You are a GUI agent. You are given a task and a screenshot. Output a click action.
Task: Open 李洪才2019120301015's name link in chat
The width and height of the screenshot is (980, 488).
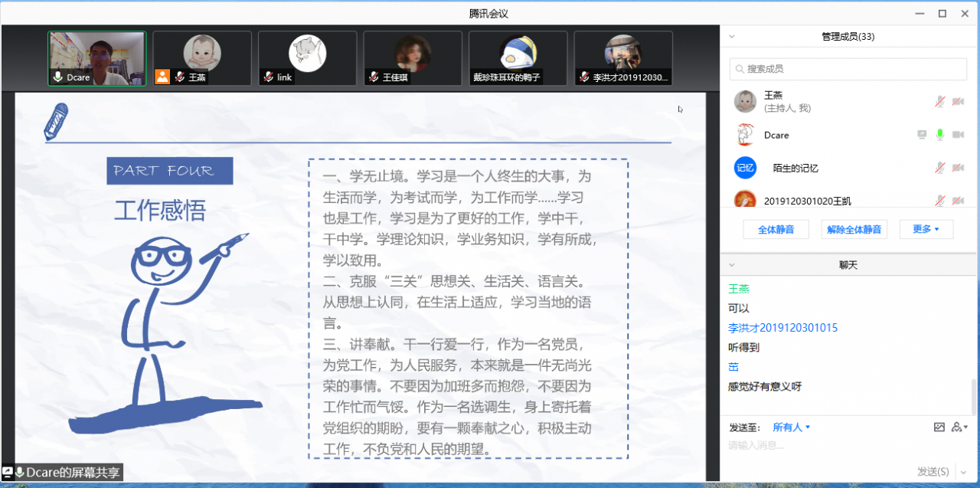[x=782, y=327]
